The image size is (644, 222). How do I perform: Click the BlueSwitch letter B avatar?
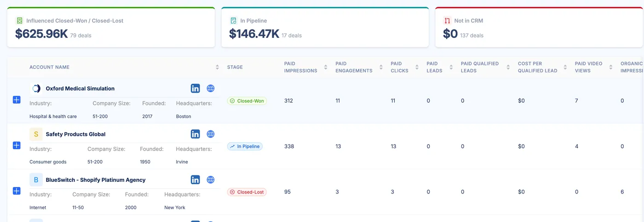click(36, 180)
